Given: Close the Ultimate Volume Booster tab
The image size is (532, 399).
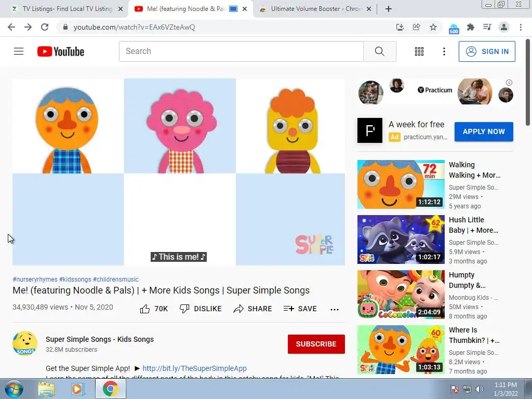Looking at the screenshot, I should pos(369,9).
